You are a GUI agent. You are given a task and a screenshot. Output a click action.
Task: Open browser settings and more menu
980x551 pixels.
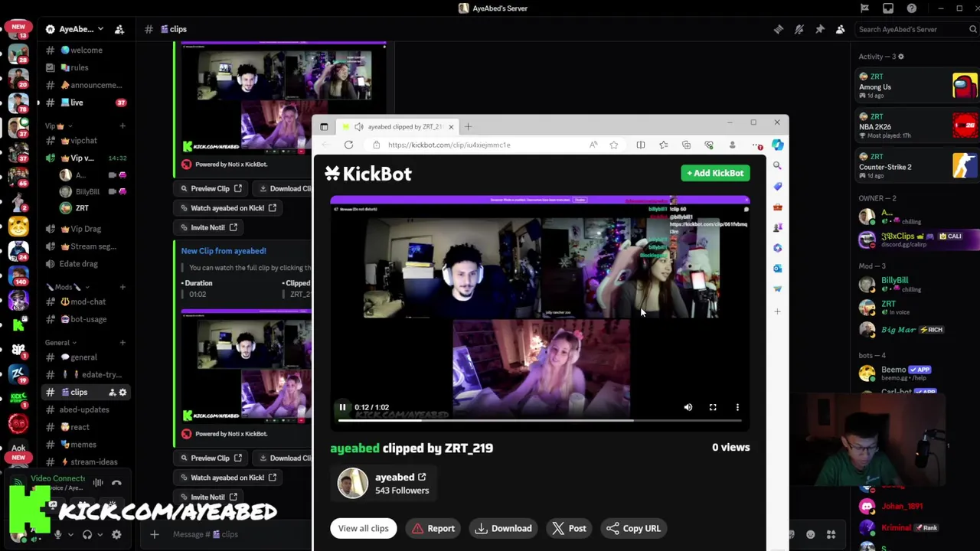pyautogui.click(x=756, y=145)
